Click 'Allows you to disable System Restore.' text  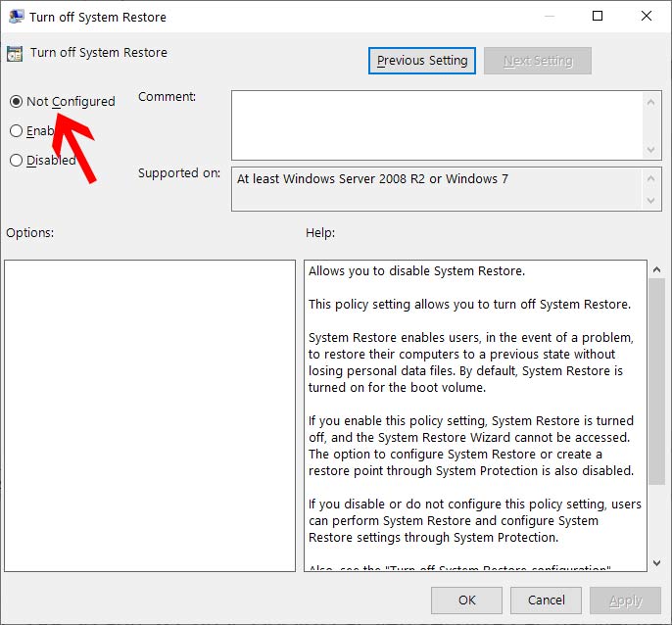pos(416,271)
